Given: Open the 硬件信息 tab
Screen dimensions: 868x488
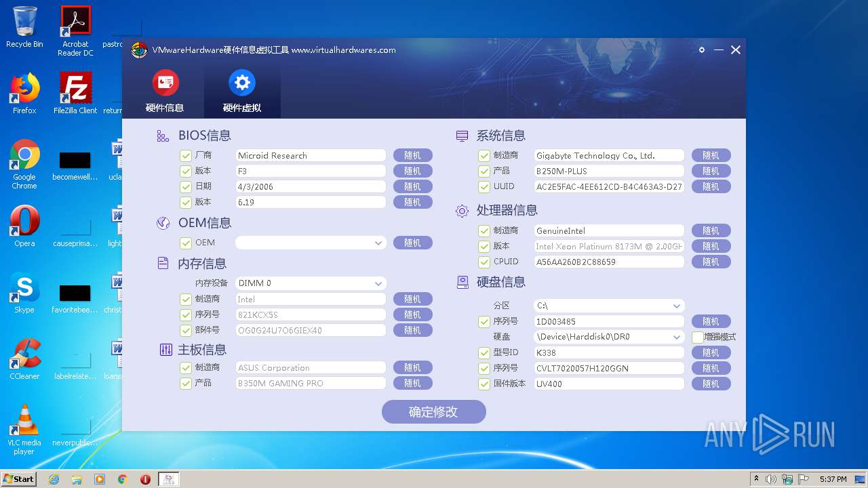Looking at the screenshot, I should pyautogui.click(x=165, y=91).
